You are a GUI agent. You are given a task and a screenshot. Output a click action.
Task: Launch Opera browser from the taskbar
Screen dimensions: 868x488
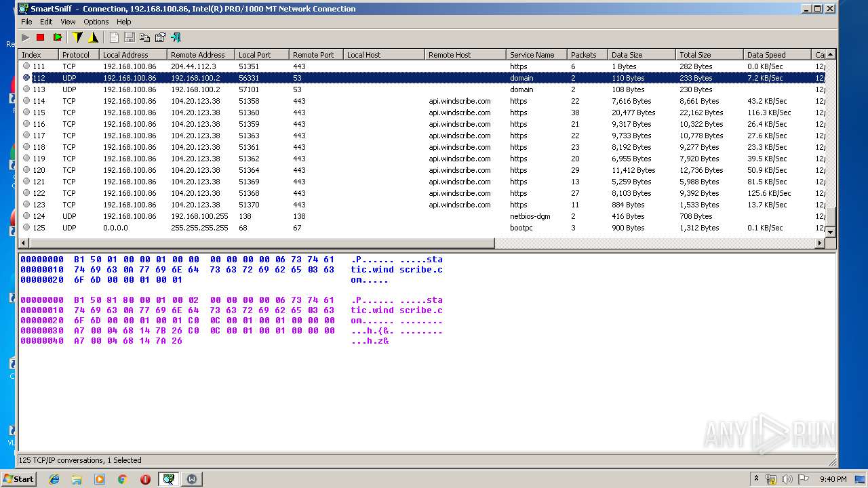coord(145,479)
